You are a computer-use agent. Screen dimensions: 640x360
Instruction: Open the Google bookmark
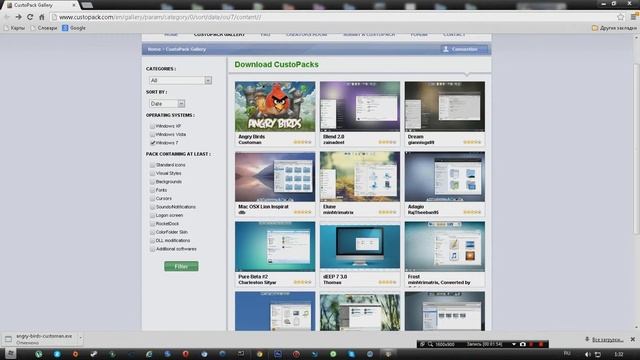[x=74, y=28]
